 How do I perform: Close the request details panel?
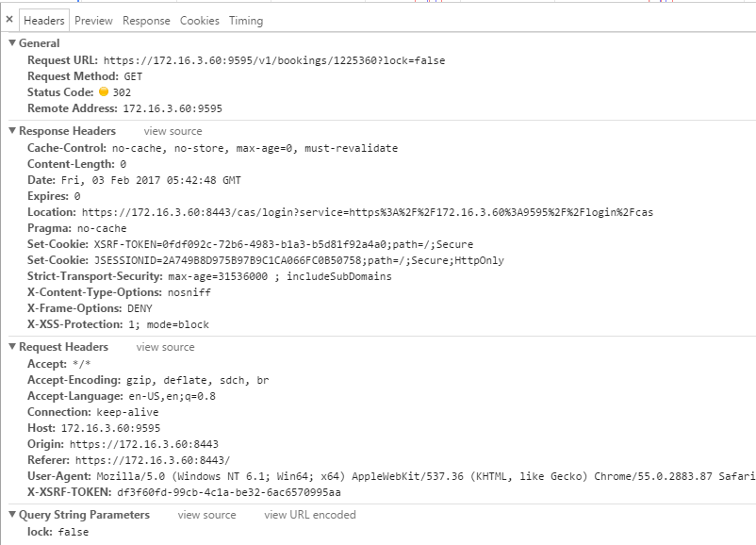[x=9, y=20]
